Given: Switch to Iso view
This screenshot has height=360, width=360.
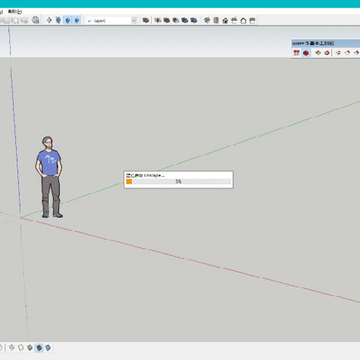Looking at the screenshot, I should (x=207, y=20).
